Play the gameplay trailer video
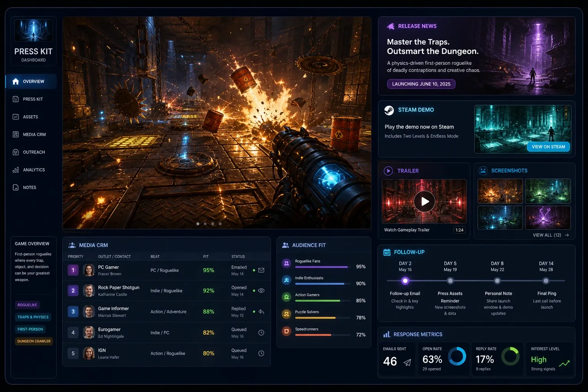Image resolution: width=588 pixels, height=392 pixels. pos(425,201)
